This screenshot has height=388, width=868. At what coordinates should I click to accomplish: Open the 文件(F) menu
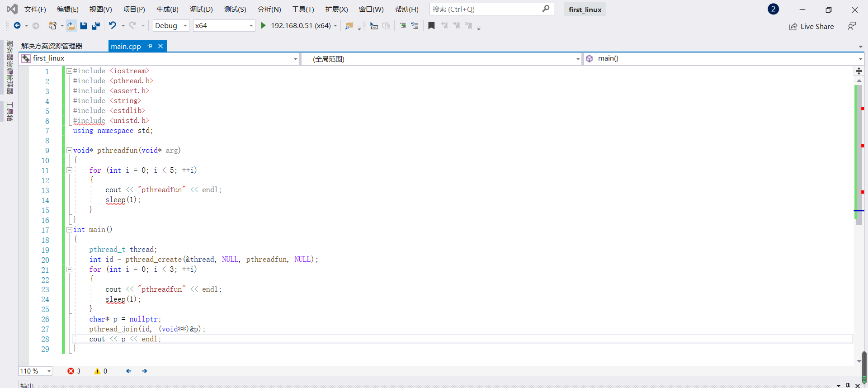[x=35, y=9]
